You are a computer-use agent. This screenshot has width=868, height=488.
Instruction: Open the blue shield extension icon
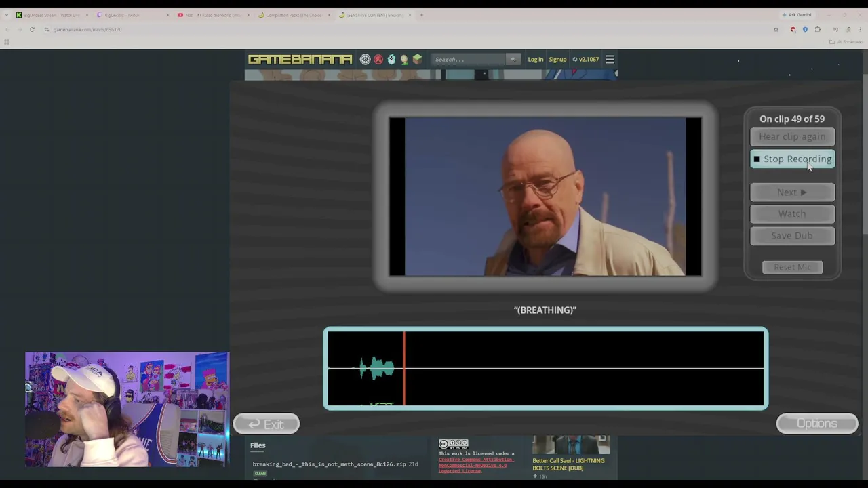[805, 29]
